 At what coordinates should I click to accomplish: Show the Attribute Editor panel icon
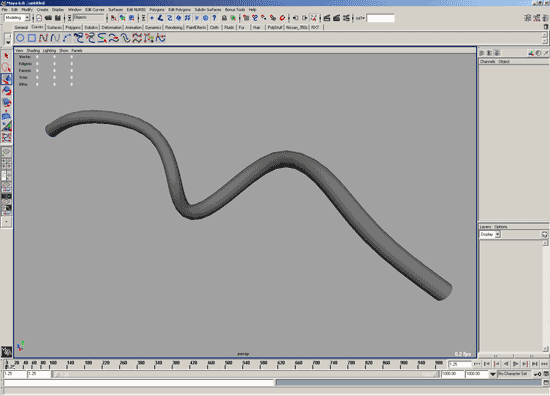click(527, 18)
